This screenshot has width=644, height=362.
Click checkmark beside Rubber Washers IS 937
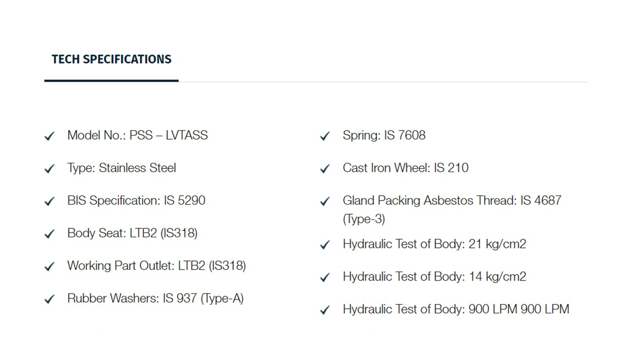(49, 299)
